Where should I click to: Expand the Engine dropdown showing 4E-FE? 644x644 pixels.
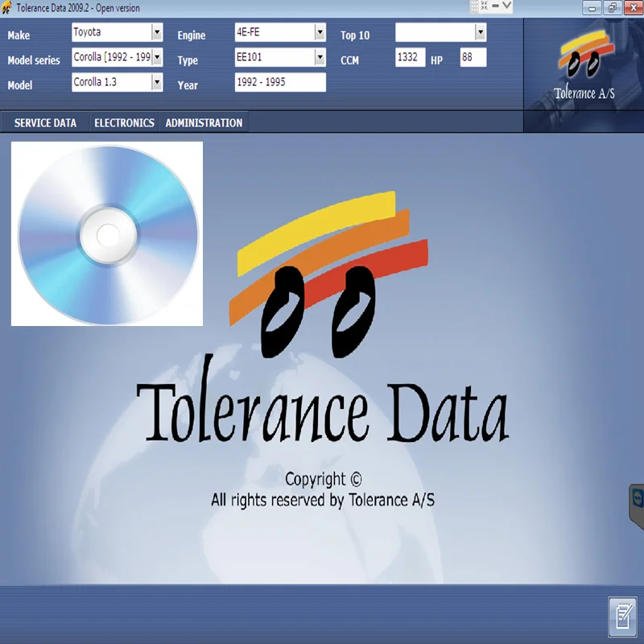[280, 32]
